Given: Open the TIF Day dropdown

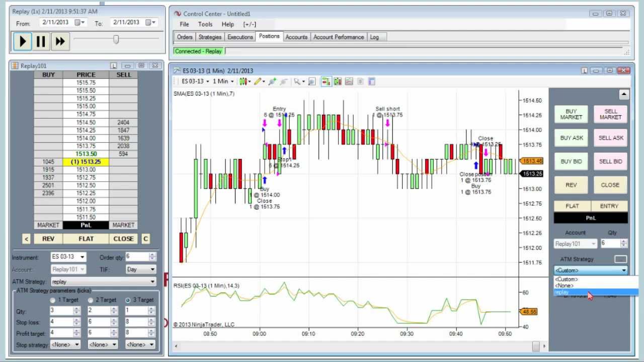Looking at the screenshot, I should (140, 269).
